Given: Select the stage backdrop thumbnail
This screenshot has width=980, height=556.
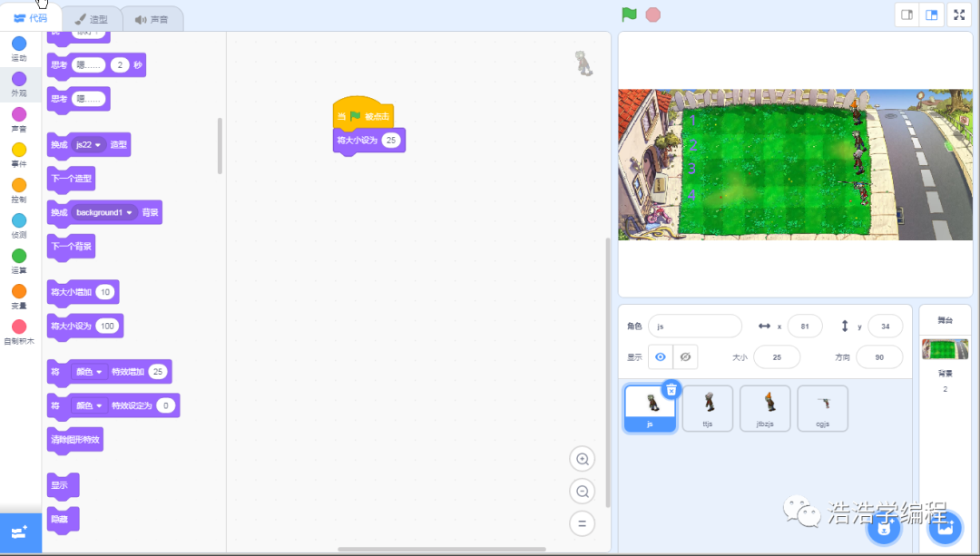Looking at the screenshot, I should 945,349.
